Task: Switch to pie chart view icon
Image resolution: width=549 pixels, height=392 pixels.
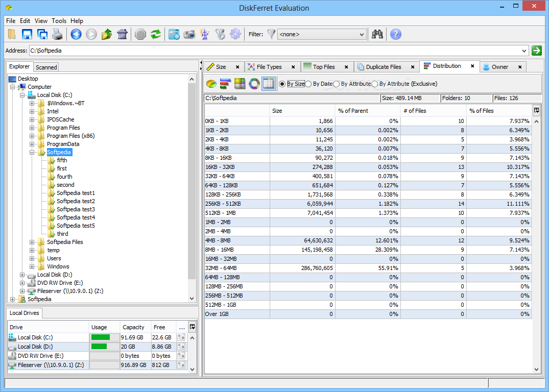Action: 211,84
